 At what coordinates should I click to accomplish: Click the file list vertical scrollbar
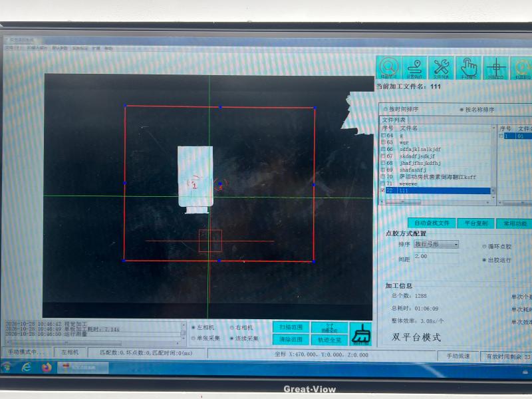coord(493,161)
